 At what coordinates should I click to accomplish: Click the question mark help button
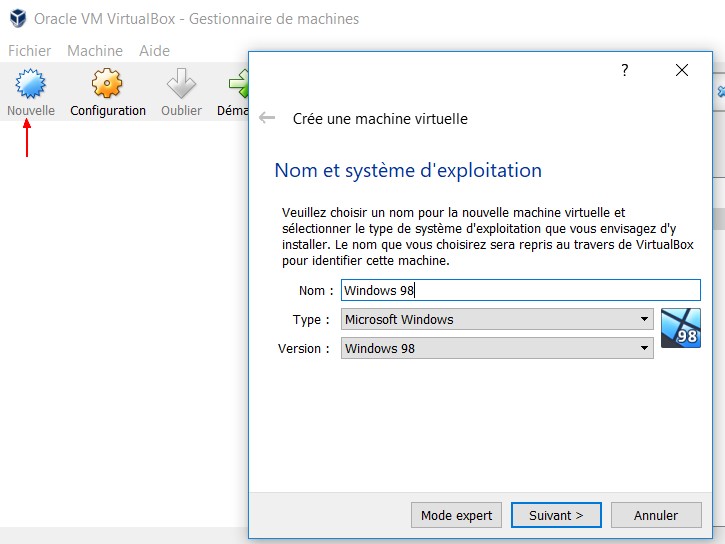click(625, 70)
